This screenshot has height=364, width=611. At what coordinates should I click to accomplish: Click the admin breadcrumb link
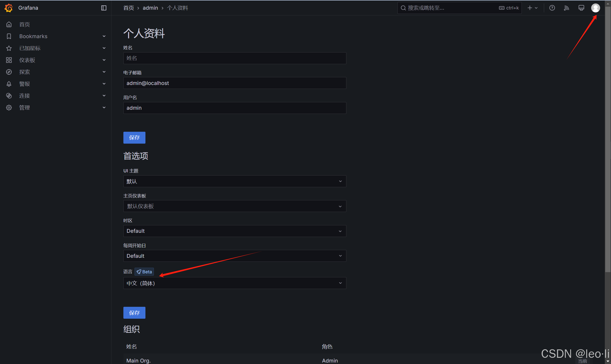tap(150, 8)
